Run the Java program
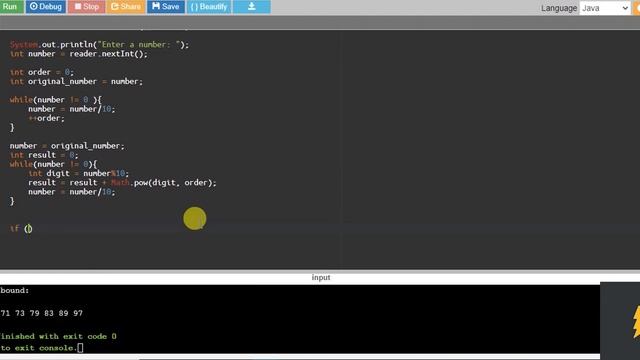 point(11,7)
